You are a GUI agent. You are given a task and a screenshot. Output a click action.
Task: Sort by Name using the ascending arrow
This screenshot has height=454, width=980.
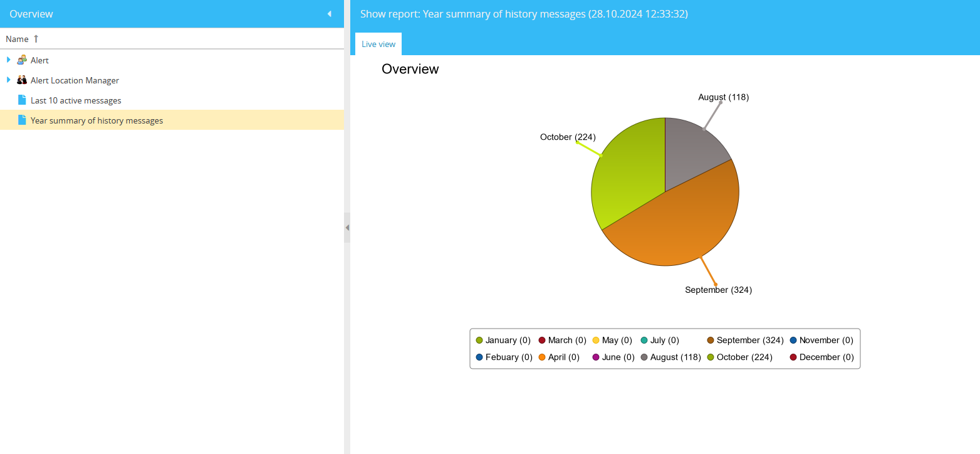(36, 39)
